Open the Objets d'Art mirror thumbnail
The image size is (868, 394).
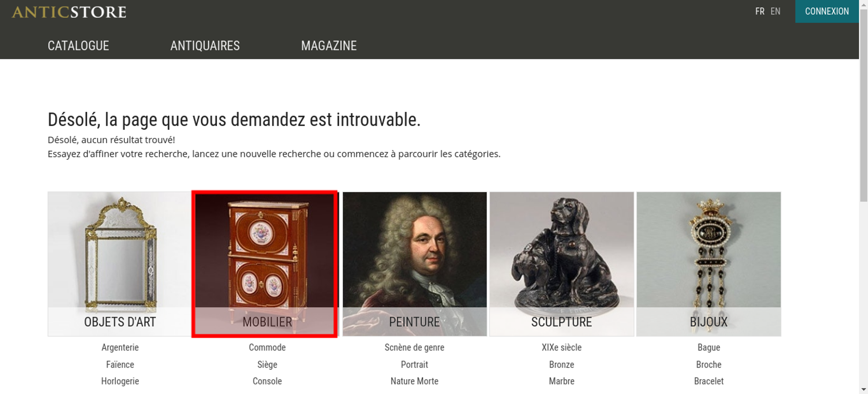[x=120, y=264]
